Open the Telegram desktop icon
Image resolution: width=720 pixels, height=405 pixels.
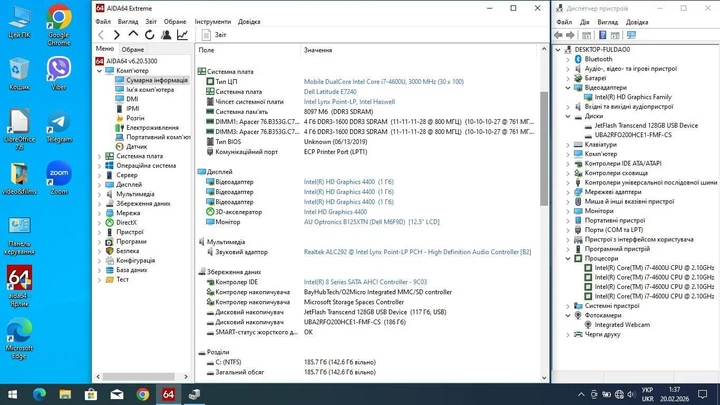59,126
